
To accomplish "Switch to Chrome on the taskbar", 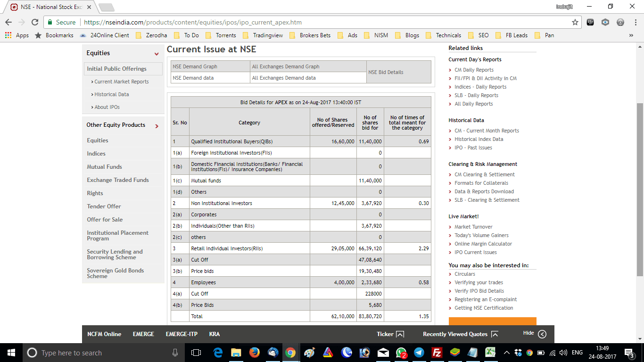I will [291, 353].
